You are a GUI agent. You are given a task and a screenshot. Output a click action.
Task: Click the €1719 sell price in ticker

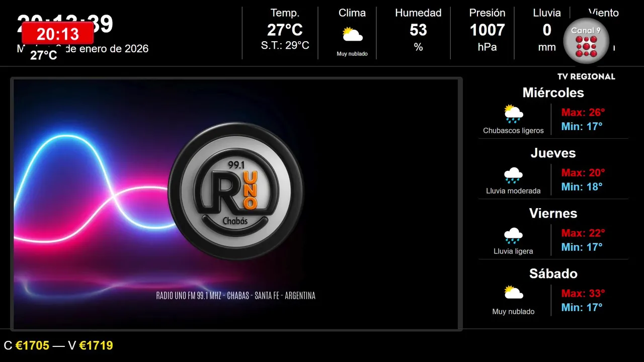(x=96, y=345)
